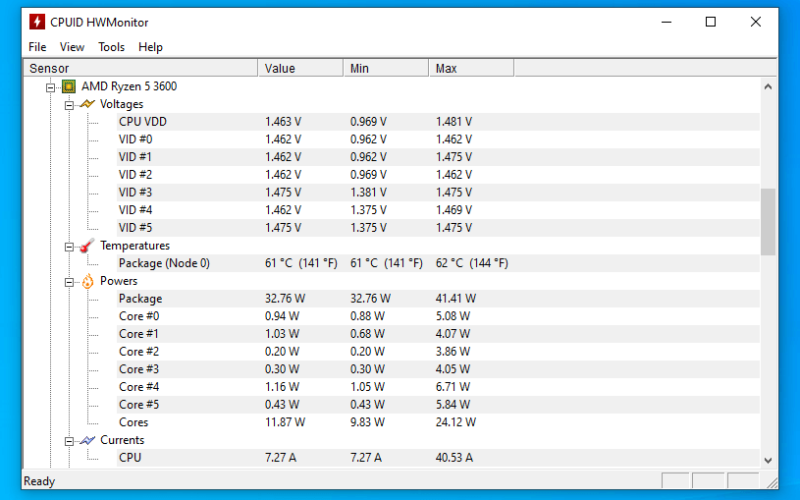Click the Core #1 min 0.68 W
The width and height of the screenshot is (800, 500).
[367, 334]
